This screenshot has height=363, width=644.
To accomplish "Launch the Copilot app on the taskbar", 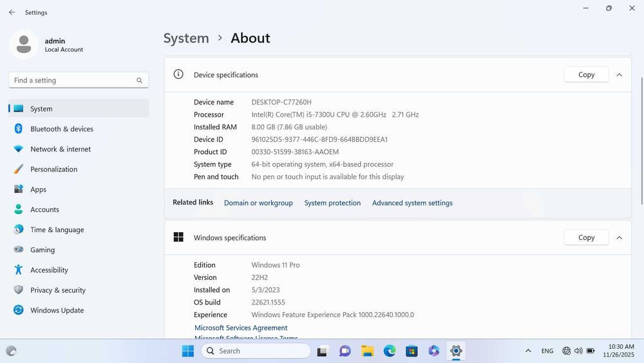I will [x=433, y=351].
